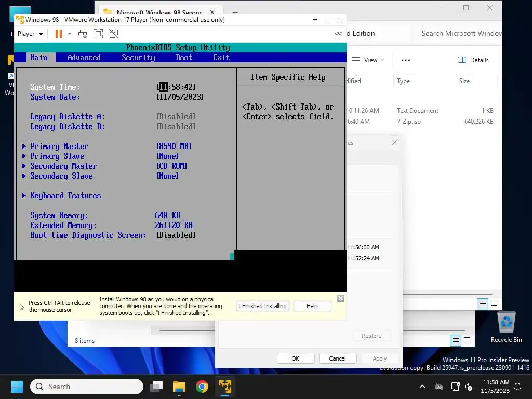Open the Player menu dropdown
Viewport: 532px width, 399px height.
(30, 34)
